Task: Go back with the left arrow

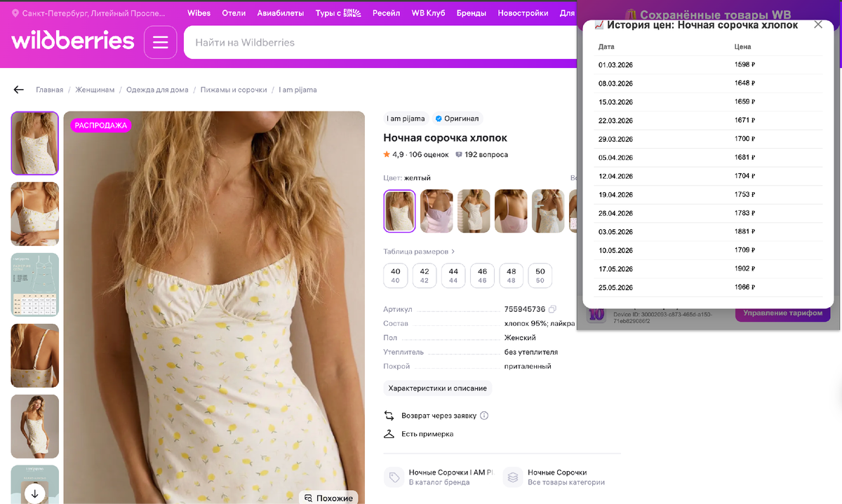Action: [x=19, y=90]
